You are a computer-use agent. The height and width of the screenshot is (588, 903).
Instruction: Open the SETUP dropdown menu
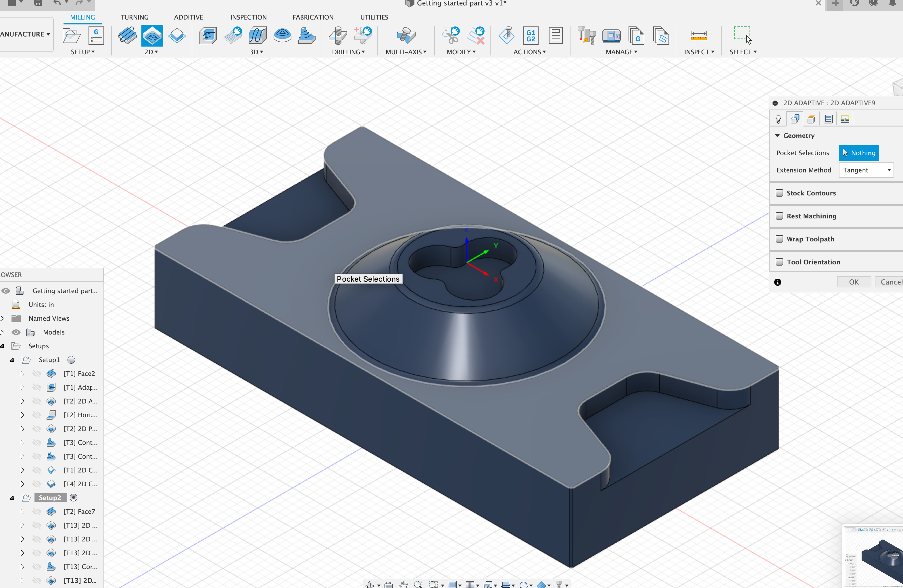tap(83, 52)
